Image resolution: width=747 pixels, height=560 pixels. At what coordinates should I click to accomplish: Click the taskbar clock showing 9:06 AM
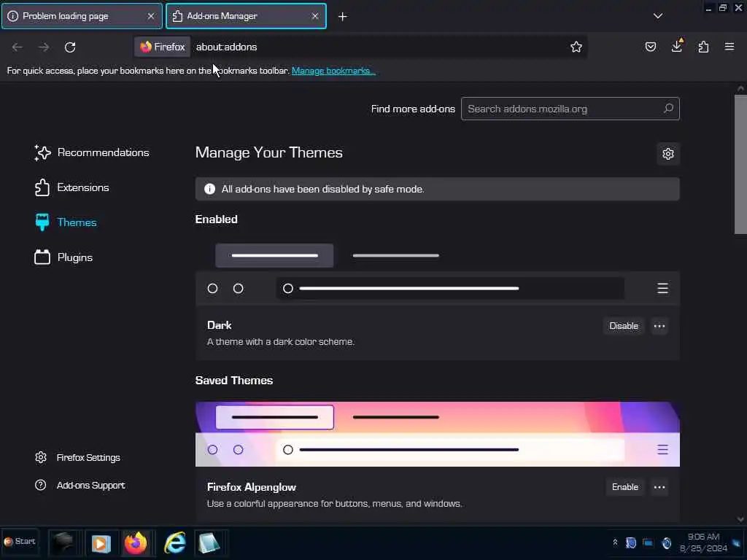coord(703,542)
